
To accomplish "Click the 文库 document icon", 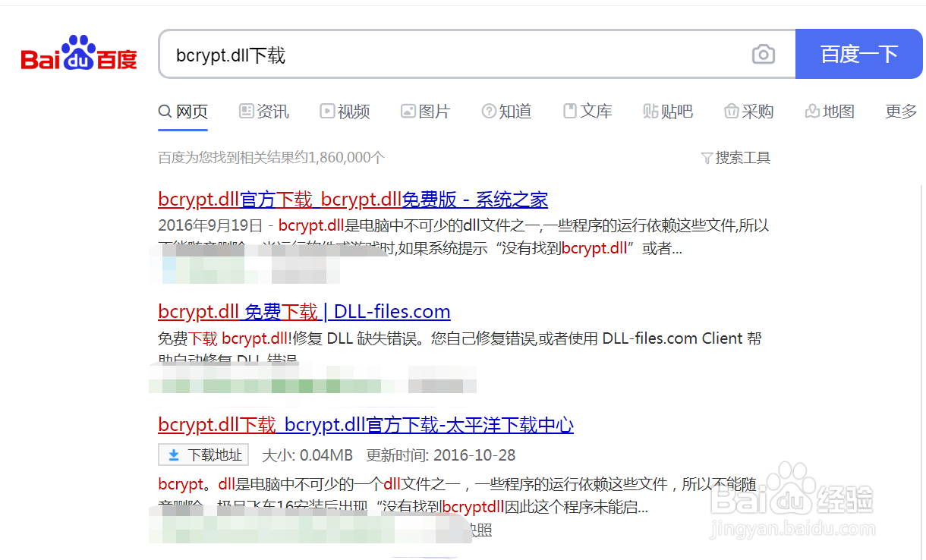I will point(572,111).
